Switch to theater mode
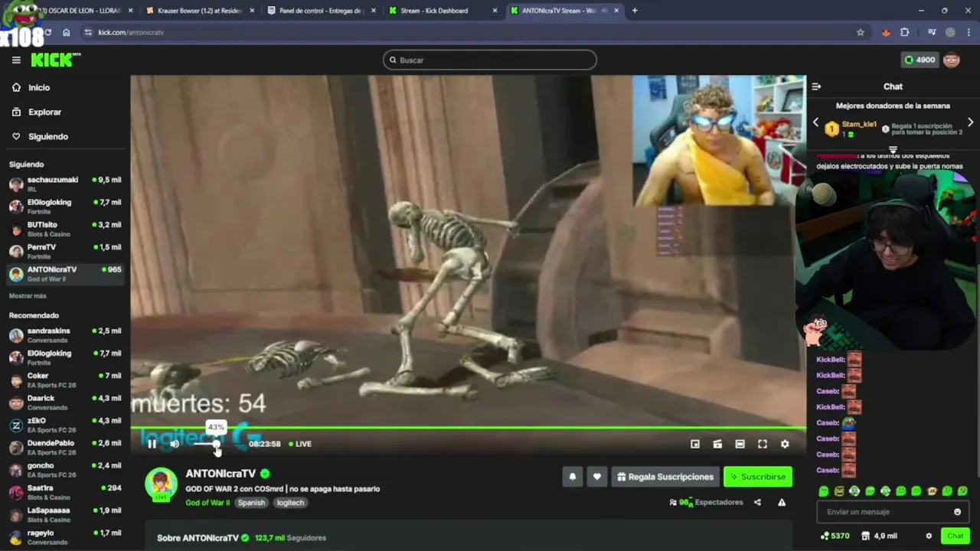 [x=740, y=444]
